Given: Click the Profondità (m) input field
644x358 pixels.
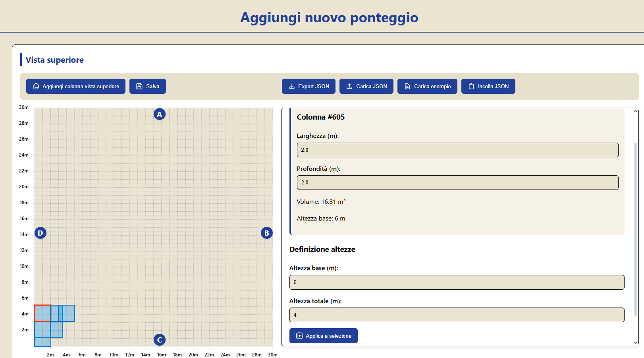Looking at the screenshot, I should (457, 182).
